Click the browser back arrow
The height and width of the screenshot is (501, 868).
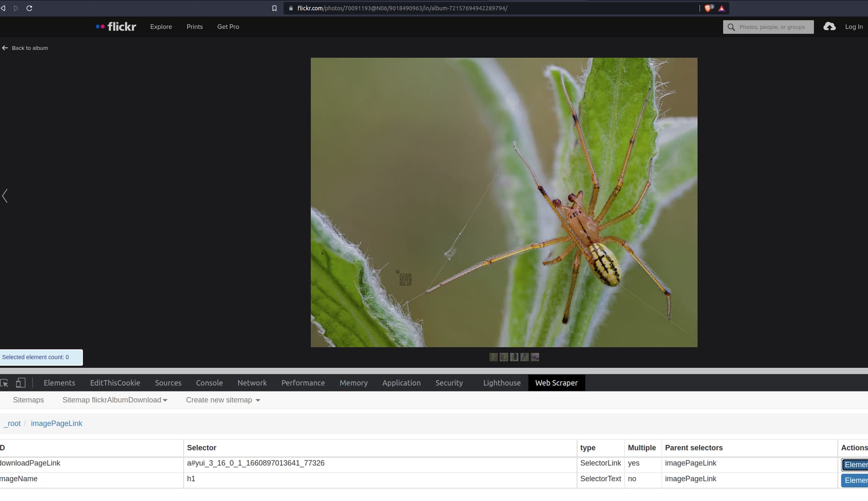3,8
